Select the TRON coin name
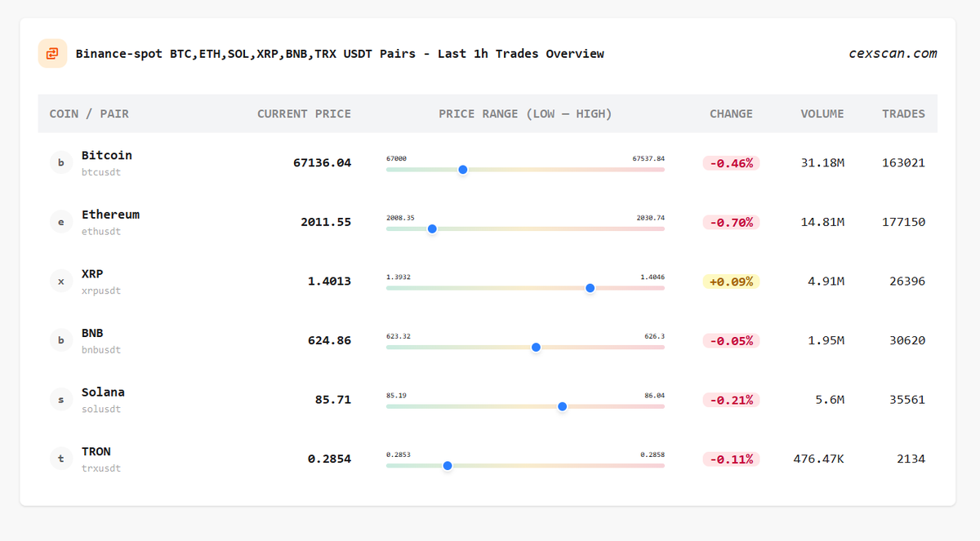 click(96, 451)
